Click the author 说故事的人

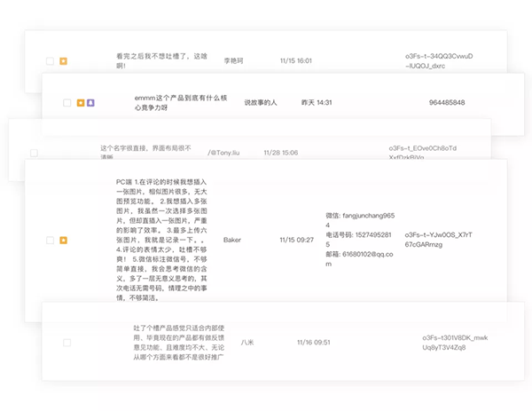point(261,103)
